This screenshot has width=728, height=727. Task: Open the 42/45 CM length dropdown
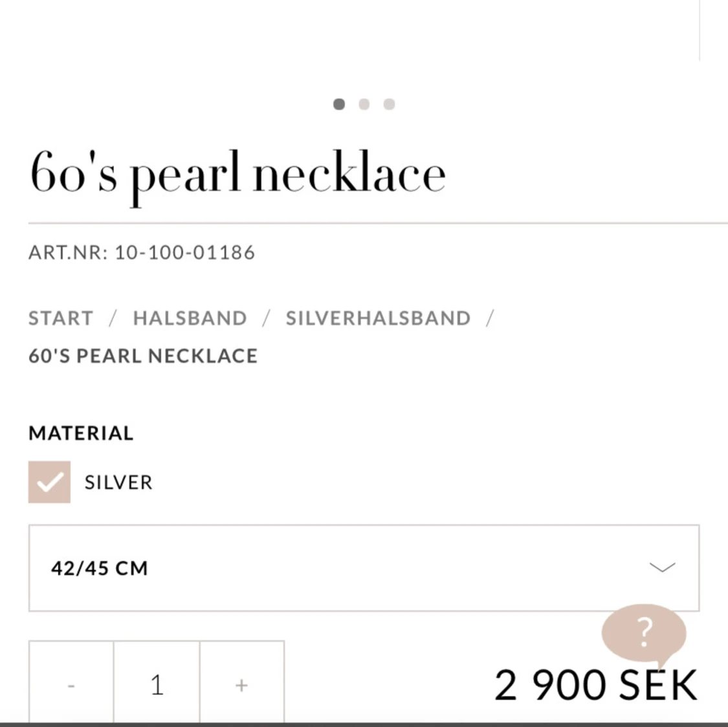coord(364,568)
